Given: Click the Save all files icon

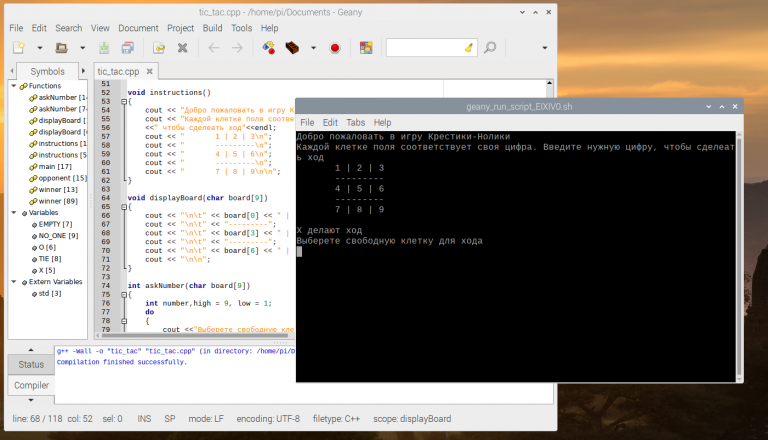Looking at the screenshot, I should (x=128, y=48).
